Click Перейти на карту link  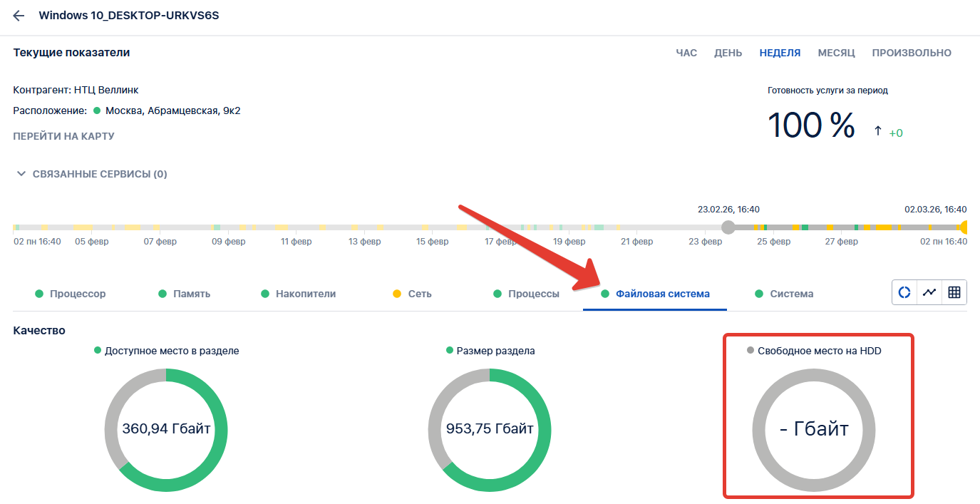63,136
